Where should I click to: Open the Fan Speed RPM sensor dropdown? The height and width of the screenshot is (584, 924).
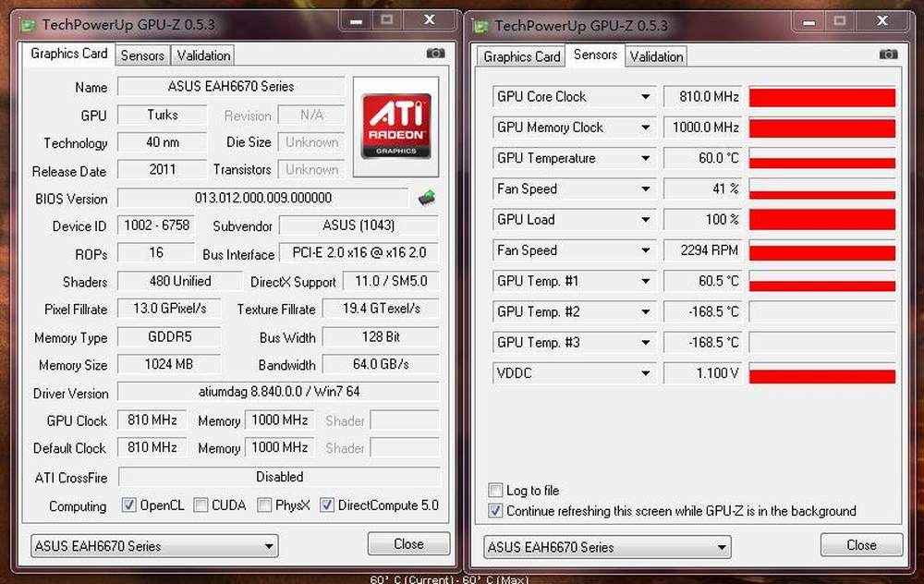pos(646,250)
